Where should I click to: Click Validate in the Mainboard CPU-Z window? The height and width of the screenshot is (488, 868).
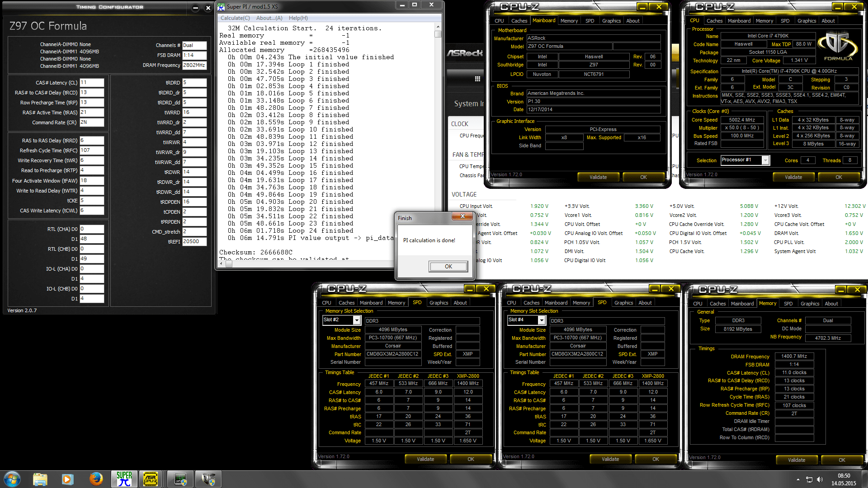coord(598,177)
